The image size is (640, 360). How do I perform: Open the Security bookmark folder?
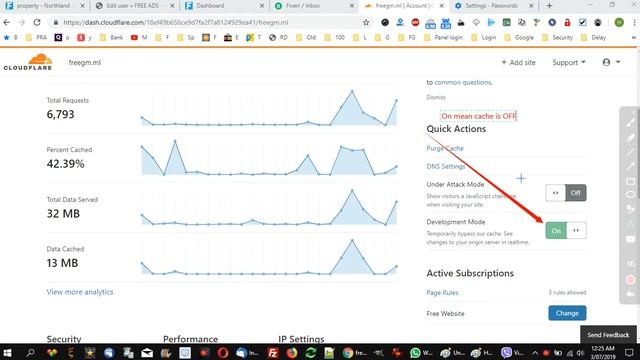click(x=557, y=38)
